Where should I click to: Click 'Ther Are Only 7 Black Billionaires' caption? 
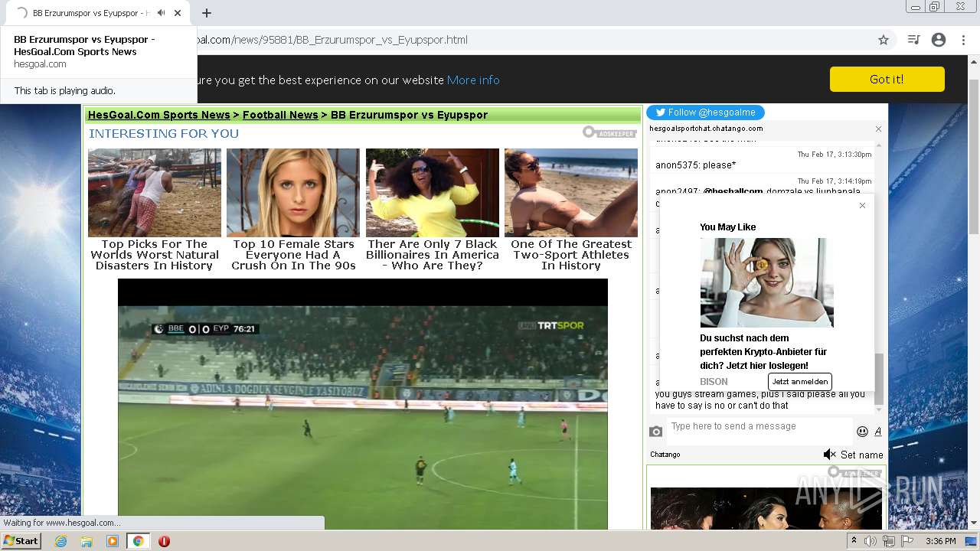(x=433, y=255)
